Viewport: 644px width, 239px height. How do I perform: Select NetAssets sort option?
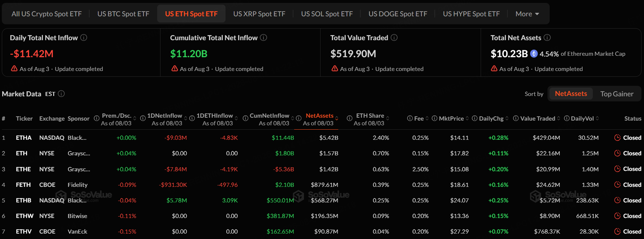571,94
